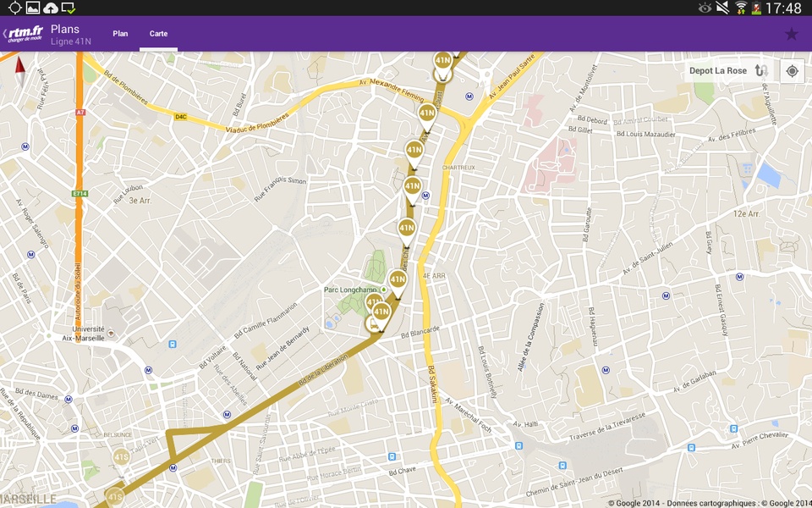Tap the Depot La Rose direction label
Viewport: 812px width, 508px height.
point(718,71)
